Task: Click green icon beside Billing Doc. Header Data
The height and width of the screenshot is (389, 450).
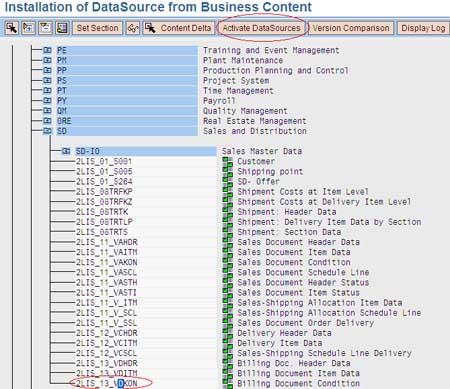Action: click(x=228, y=363)
